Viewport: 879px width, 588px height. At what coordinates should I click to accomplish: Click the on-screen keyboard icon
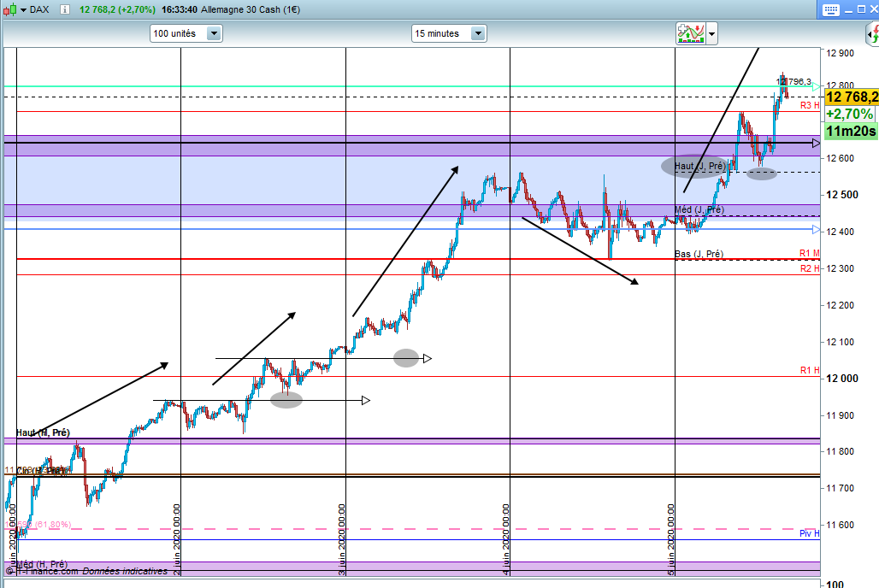pos(831,9)
